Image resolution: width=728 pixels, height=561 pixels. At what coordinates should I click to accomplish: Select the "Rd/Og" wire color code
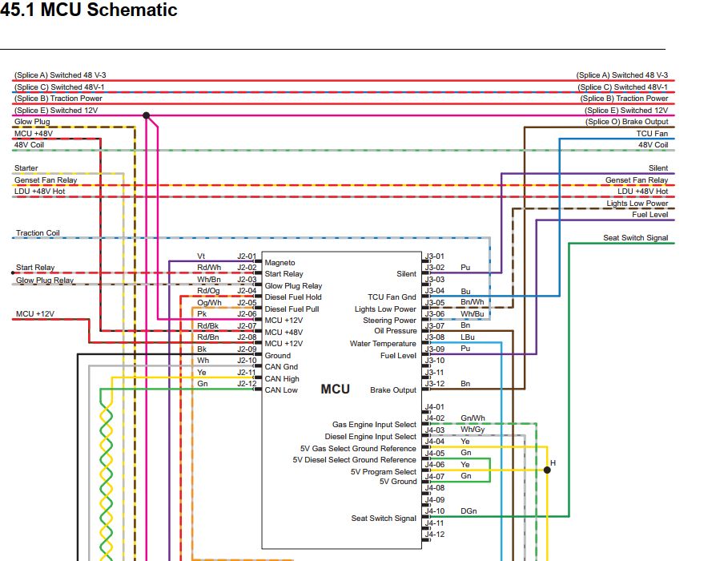click(x=208, y=290)
